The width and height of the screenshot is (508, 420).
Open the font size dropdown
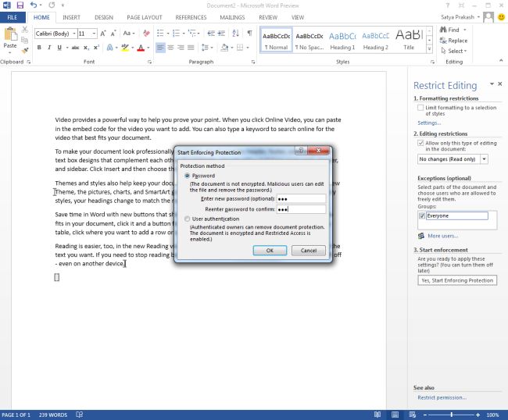click(94, 34)
